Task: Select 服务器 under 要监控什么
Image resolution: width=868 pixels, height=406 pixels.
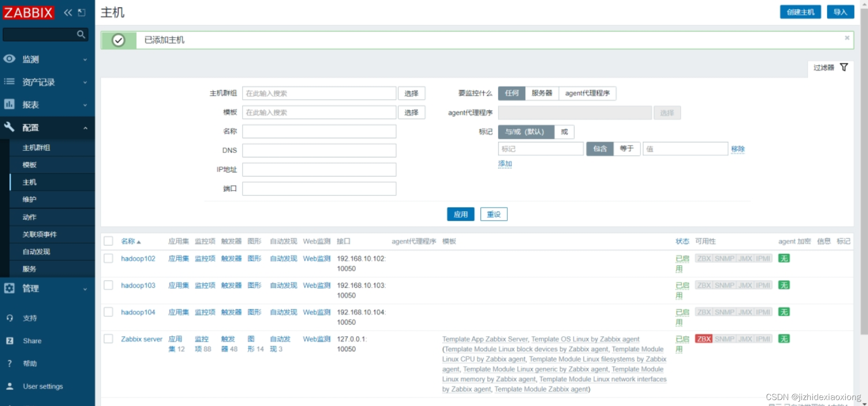Action: (x=542, y=93)
